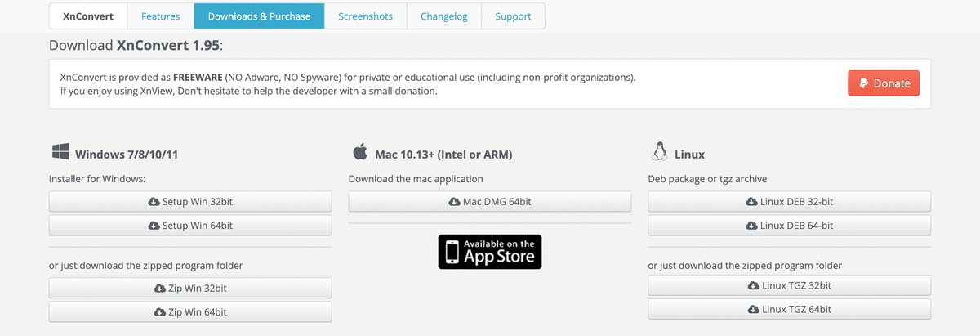Download Zip Win 32bit folder
Viewport: 980px width, 336px height.
click(x=190, y=288)
